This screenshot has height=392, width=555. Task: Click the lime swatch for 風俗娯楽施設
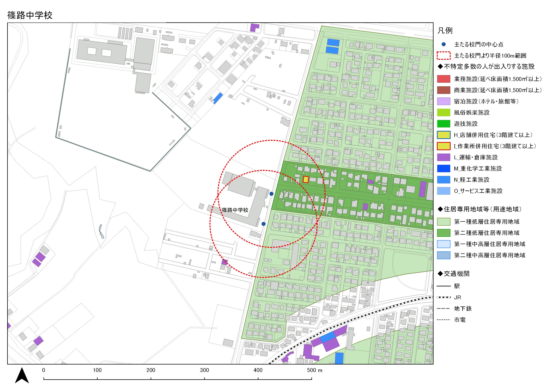pyautogui.click(x=444, y=113)
